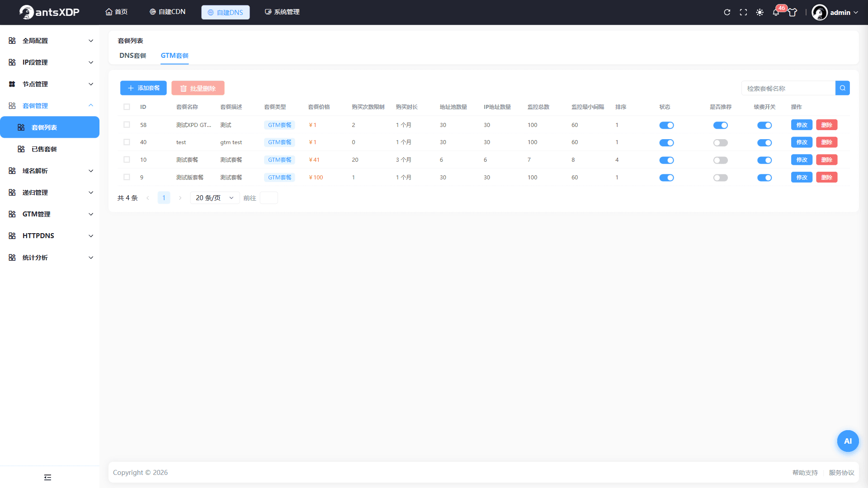The height and width of the screenshot is (488, 868).
Task: Switch to the DNS套餐 tab
Action: point(133,56)
